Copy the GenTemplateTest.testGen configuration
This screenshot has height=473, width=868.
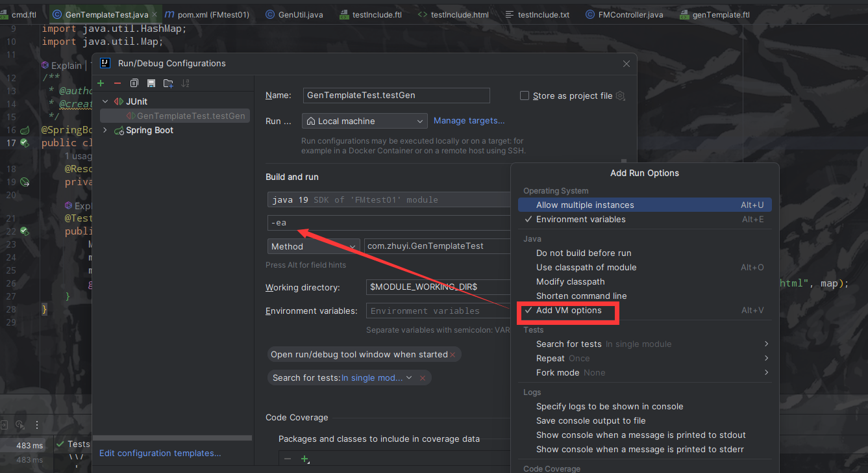click(x=134, y=83)
